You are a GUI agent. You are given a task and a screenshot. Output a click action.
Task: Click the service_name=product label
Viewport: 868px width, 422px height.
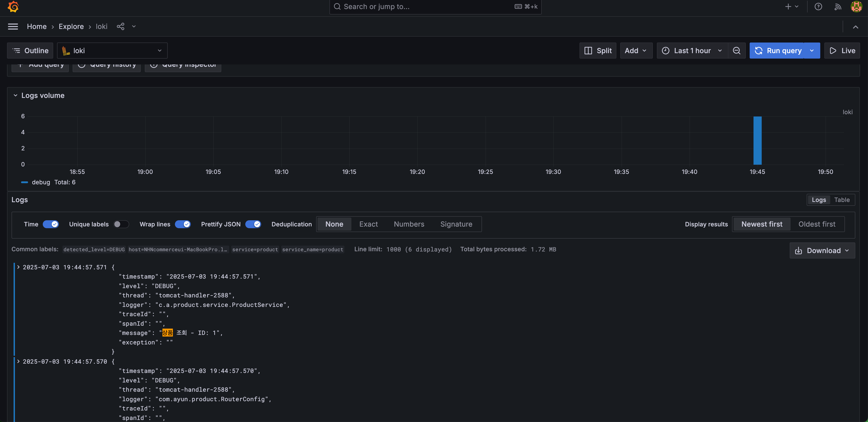[x=313, y=249]
